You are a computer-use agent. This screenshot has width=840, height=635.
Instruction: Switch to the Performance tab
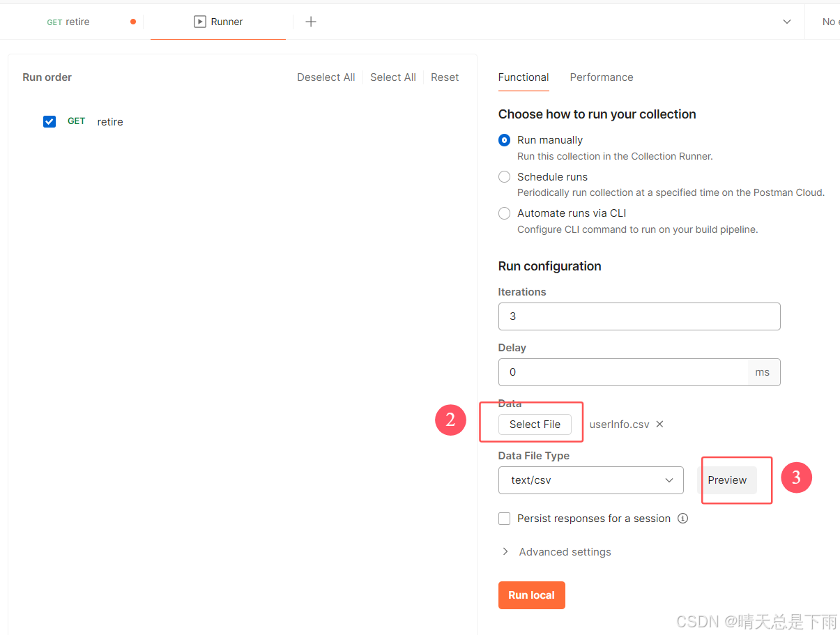pyautogui.click(x=601, y=77)
